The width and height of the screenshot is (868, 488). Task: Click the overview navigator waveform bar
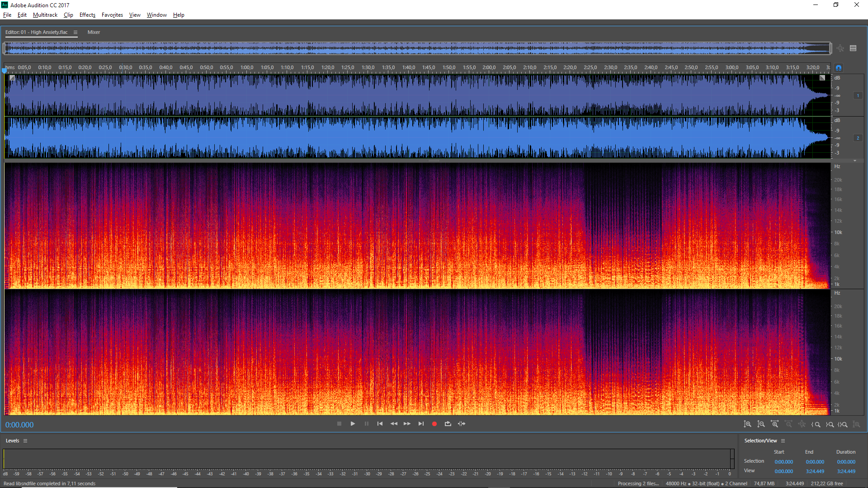pos(417,48)
